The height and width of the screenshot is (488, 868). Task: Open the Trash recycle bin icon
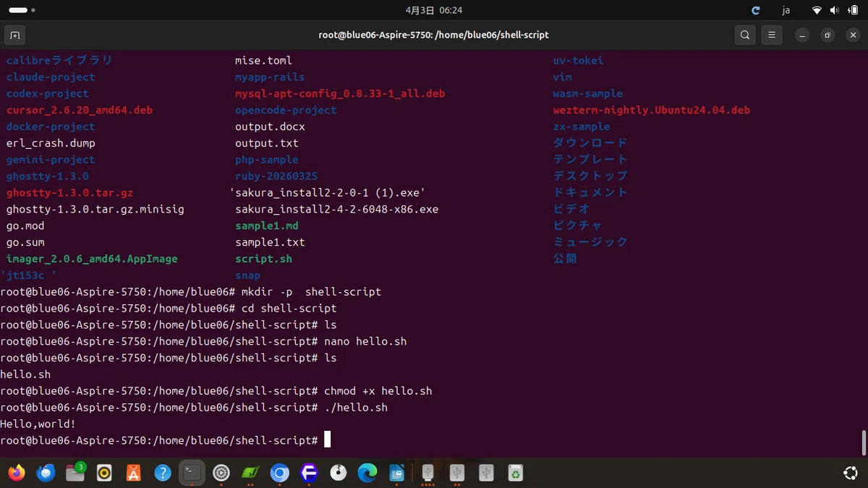515,473
